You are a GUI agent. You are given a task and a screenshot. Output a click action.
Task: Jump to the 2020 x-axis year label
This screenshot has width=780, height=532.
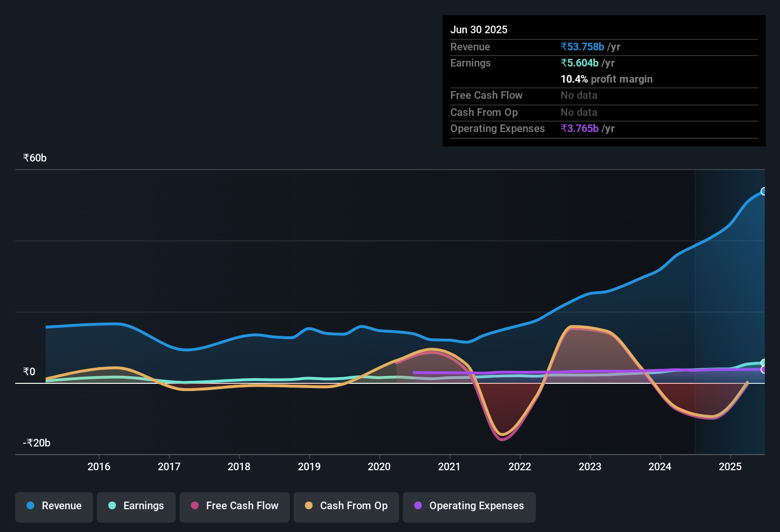click(x=379, y=466)
